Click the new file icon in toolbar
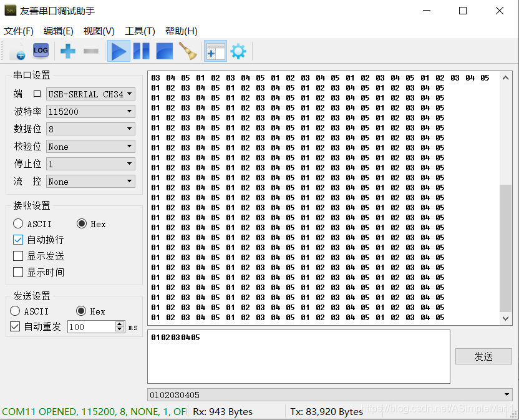Image resolution: width=519 pixels, height=420 pixels. (17, 51)
